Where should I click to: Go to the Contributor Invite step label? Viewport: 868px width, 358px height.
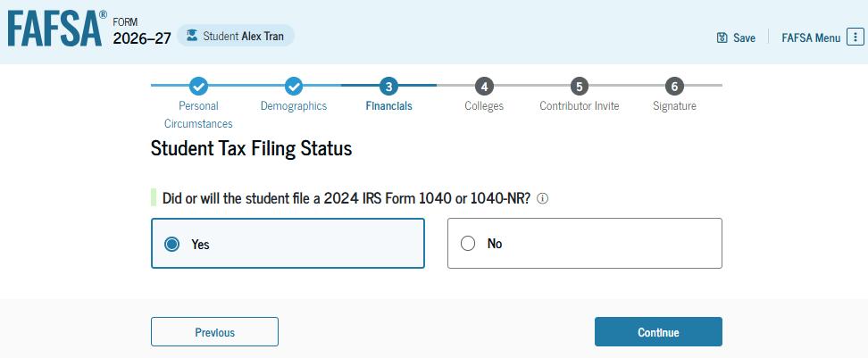579,105
